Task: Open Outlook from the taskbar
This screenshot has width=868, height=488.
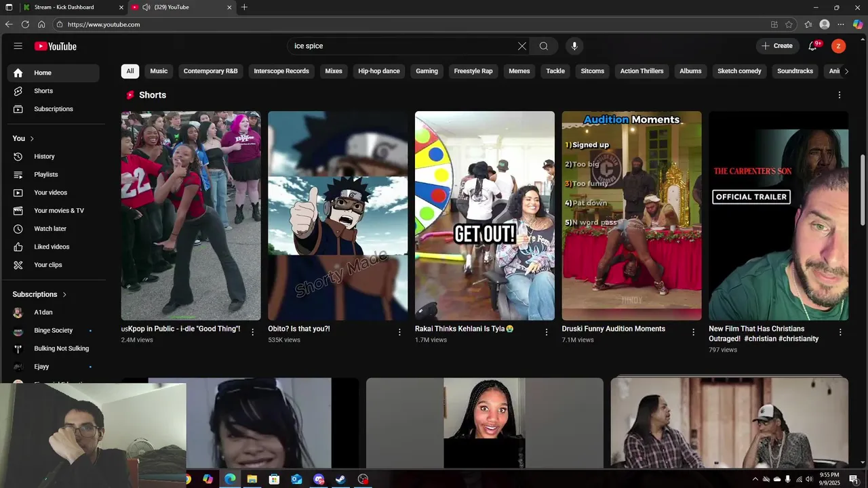Action: click(296, 479)
